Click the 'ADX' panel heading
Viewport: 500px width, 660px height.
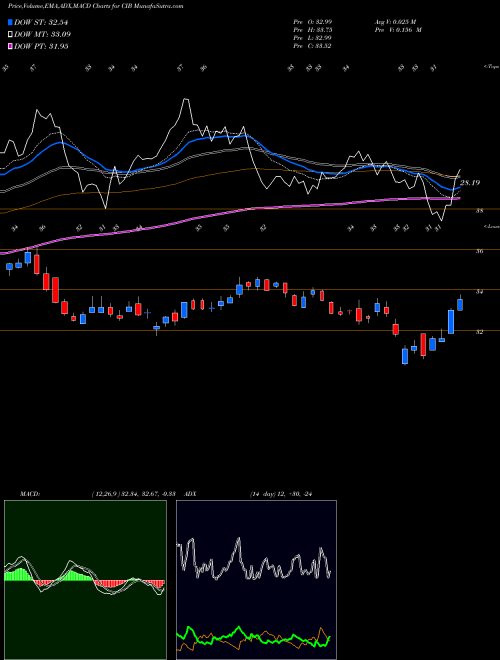tap(191, 494)
